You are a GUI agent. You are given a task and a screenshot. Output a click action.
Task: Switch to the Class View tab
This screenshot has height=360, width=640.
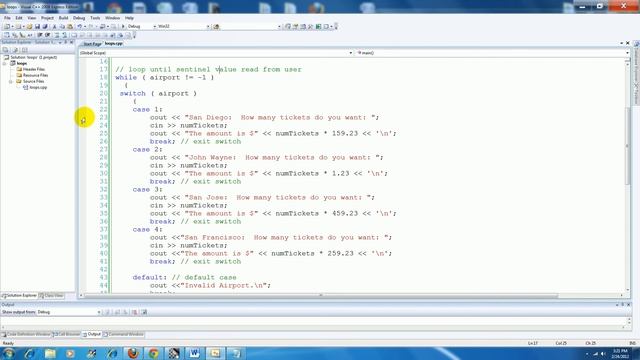tap(51, 296)
